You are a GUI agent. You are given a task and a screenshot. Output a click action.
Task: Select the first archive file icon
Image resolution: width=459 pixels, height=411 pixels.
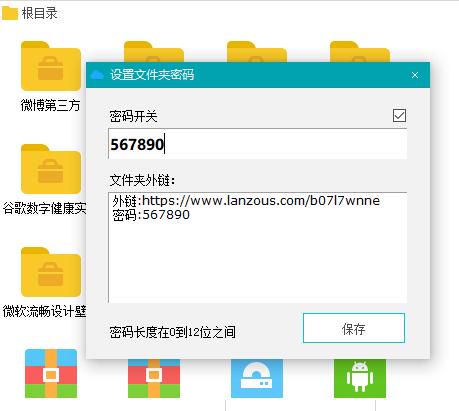click(51, 373)
